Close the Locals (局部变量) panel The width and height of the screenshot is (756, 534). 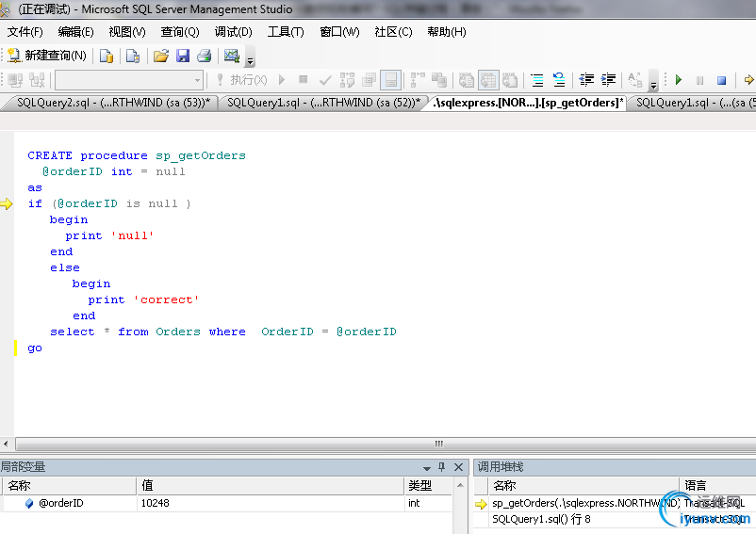point(458,467)
